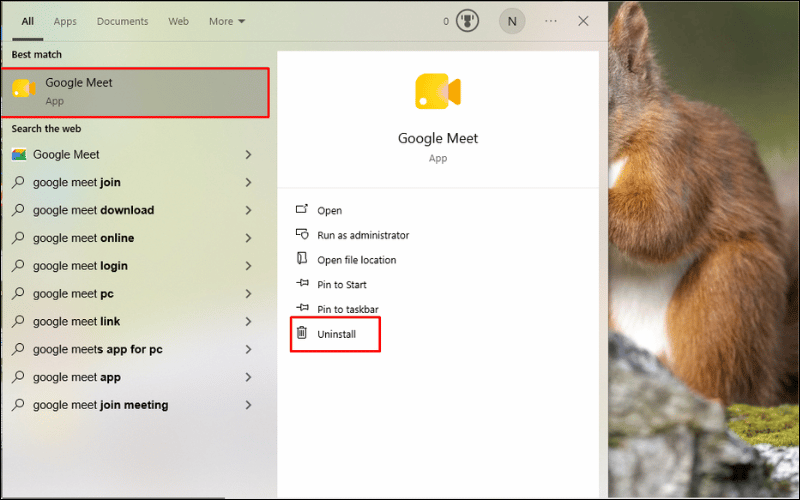
Task: Choose Open file location
Action: tap(357, 260)
